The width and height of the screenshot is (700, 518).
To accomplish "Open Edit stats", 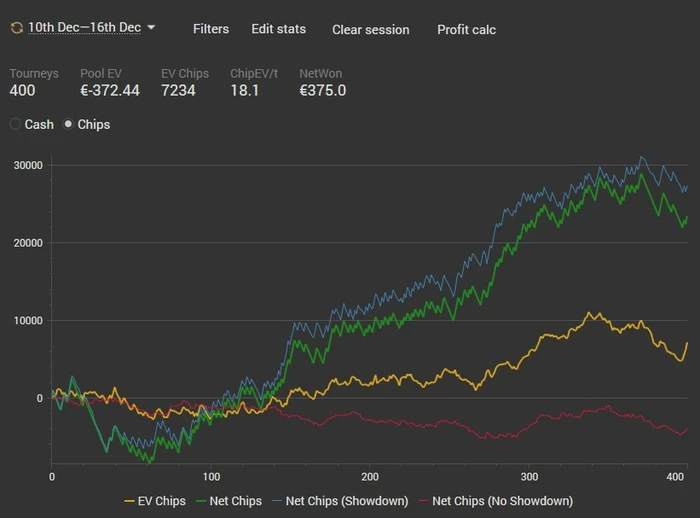I will tap(279, 29).
